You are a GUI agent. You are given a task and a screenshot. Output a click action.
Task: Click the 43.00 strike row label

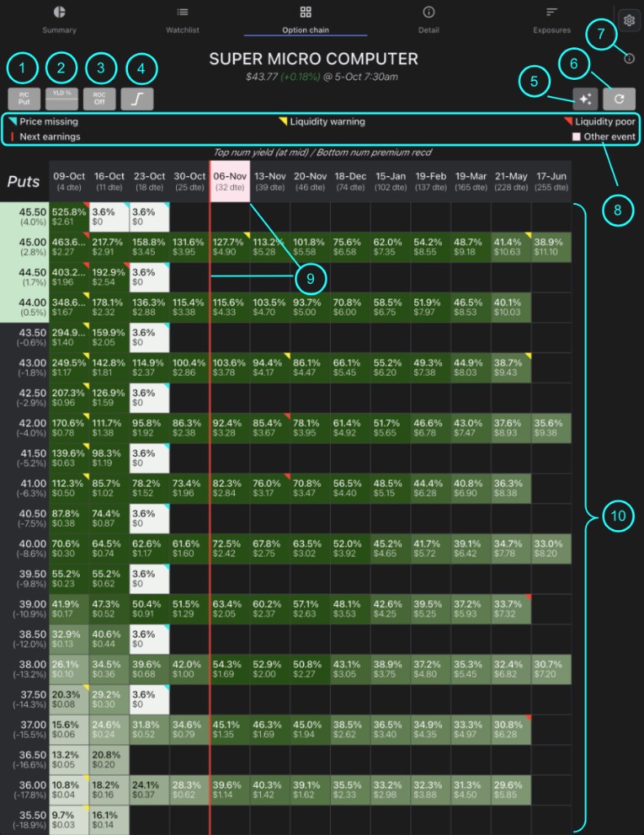tap(24, 368)
